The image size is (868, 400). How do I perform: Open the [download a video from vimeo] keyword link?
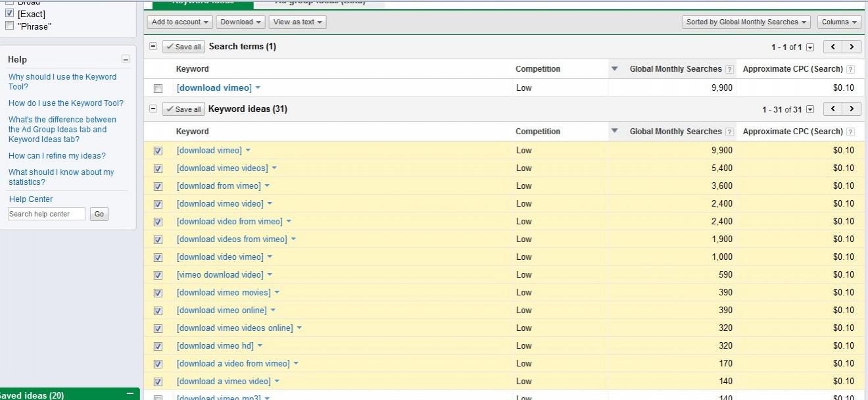[233, 364]
